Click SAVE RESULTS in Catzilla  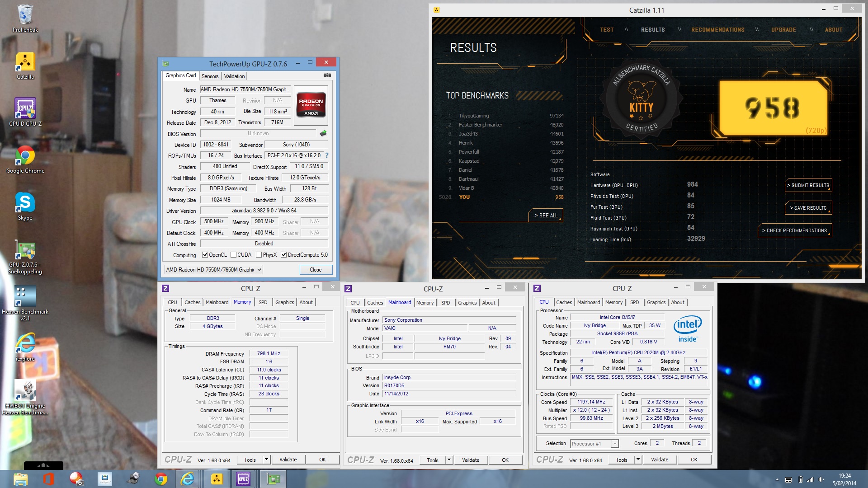[808, 208]
